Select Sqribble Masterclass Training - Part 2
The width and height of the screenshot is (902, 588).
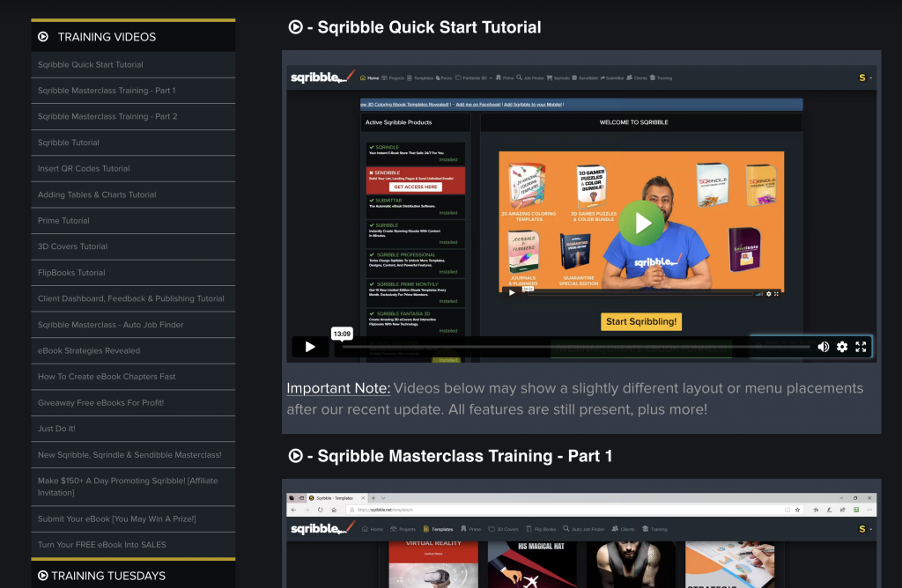coord(133,117)
